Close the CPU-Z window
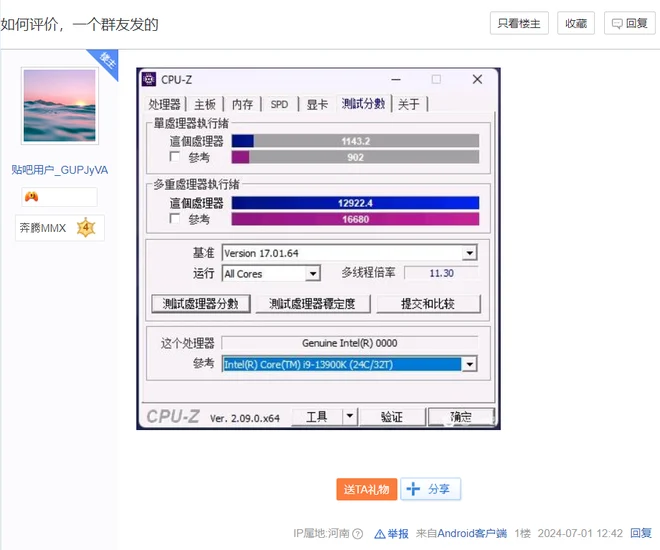This screenshot has width=660, height=550. 477,80
